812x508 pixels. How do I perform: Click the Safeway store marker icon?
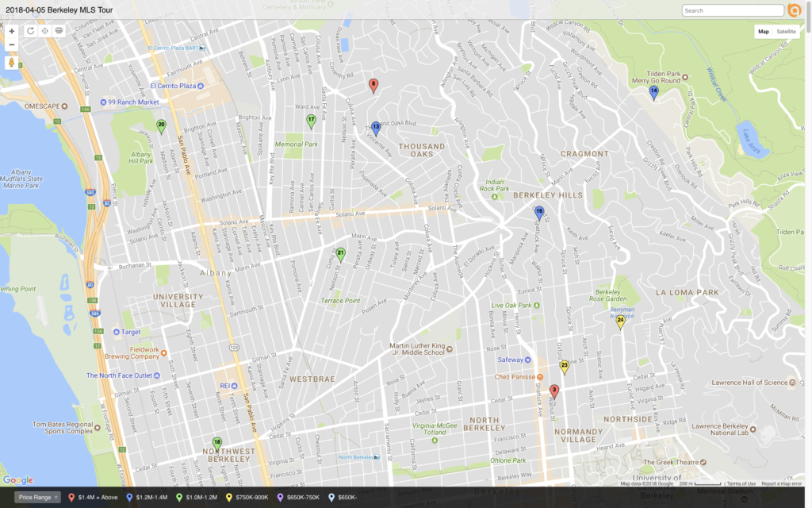(x=527, y=360)
